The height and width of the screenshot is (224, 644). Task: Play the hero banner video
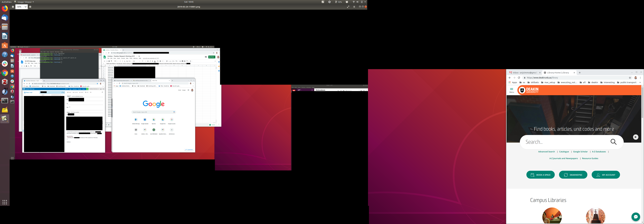click(636, 137)
